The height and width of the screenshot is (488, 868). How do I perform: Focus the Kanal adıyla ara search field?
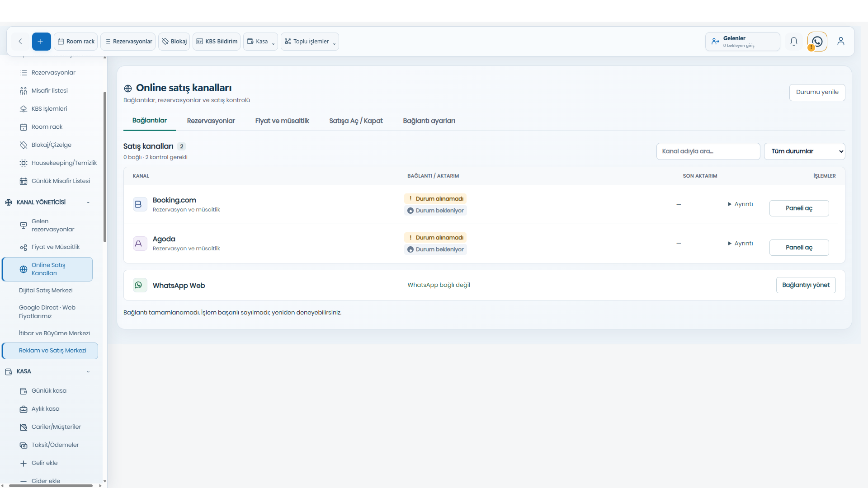[x=708, y=151]
